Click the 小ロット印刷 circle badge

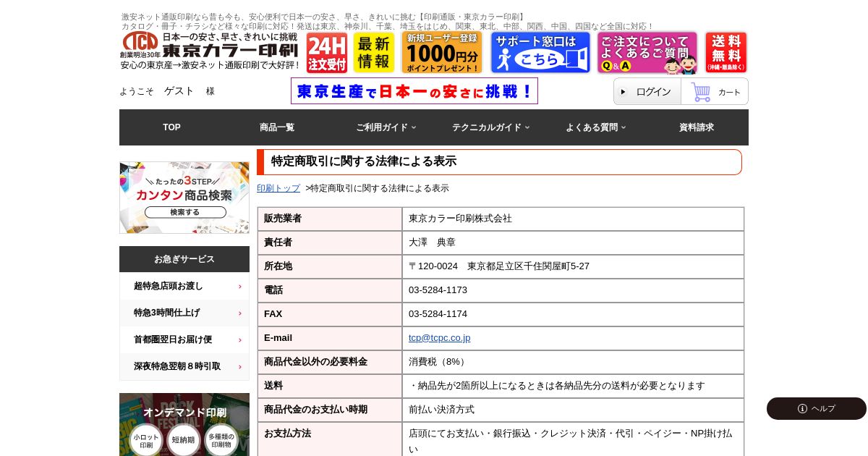pyautogui.click(x=146, y=441)
